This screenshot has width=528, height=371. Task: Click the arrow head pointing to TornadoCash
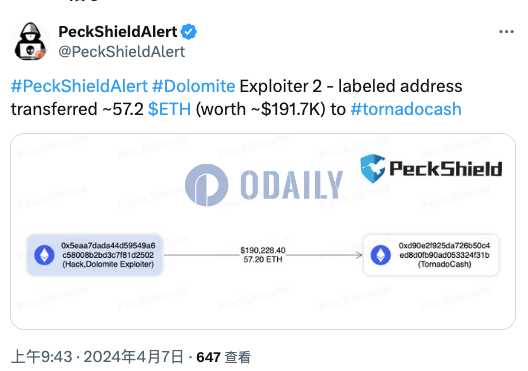pyautogui.click(x=359, y=255)
